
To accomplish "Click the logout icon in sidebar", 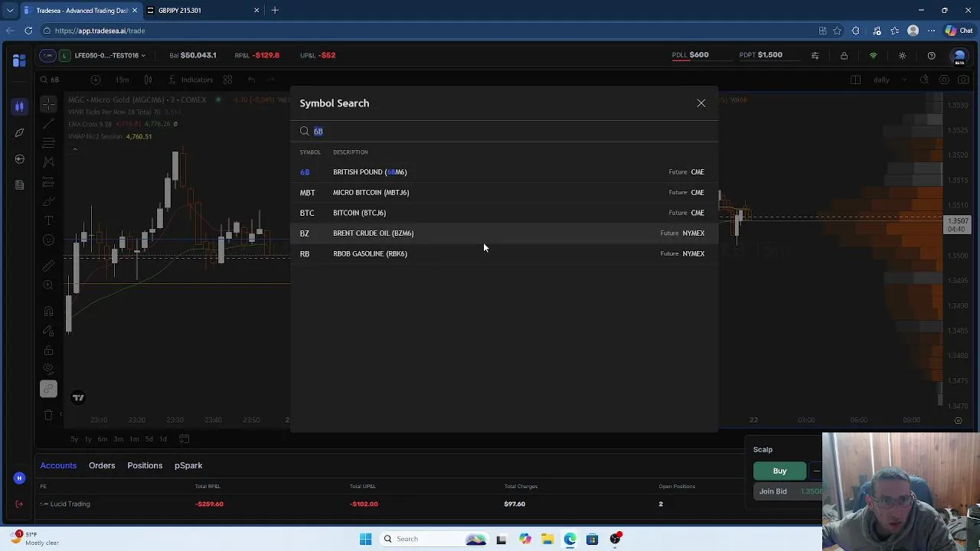I will tap(19, 504).
